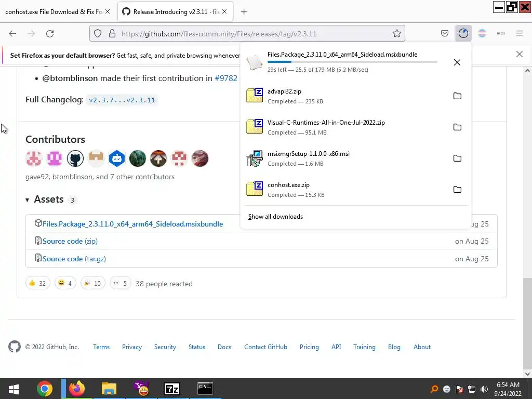532x399 pixels.
Task: Close the conhost.exe File Download tab
Action: coord(108,11)
